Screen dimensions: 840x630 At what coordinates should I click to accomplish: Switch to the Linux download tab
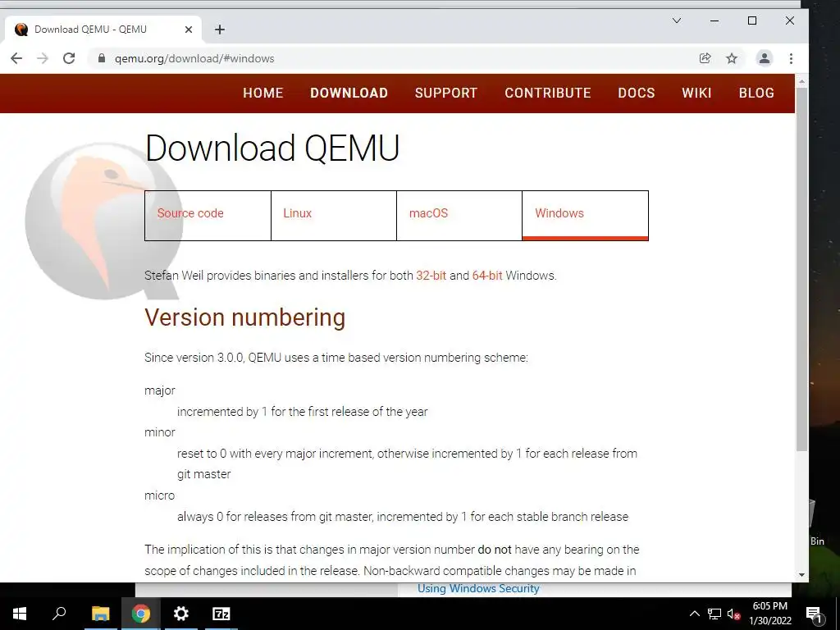334,216
